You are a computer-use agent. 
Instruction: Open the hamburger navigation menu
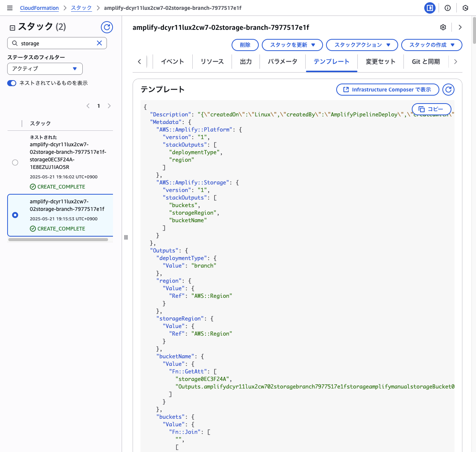coord(10,8)
